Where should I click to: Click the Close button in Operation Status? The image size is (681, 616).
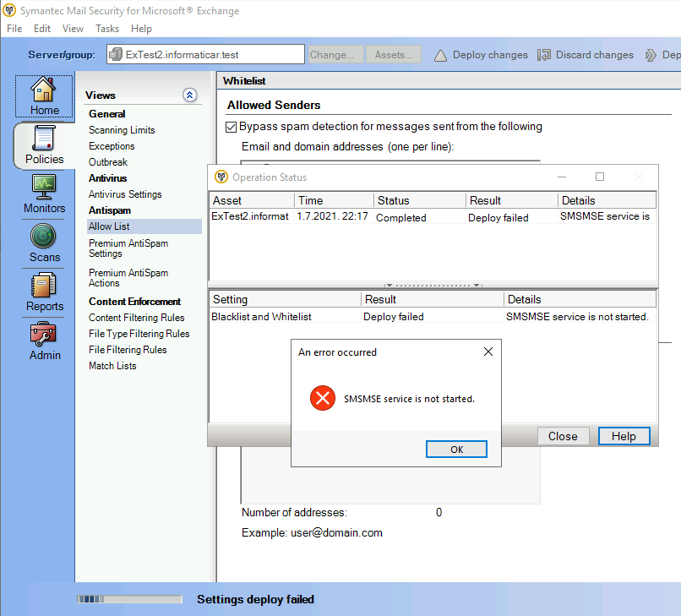click(563, 436)
